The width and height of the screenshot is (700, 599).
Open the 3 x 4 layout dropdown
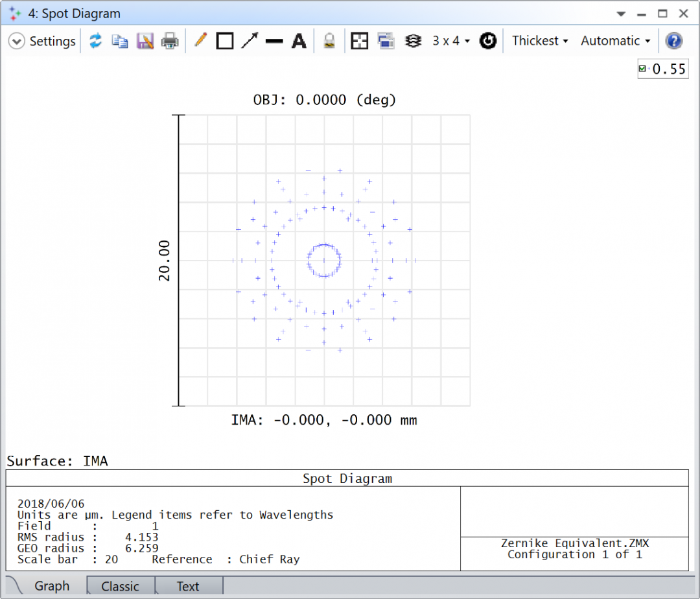[x=450, y=40]
